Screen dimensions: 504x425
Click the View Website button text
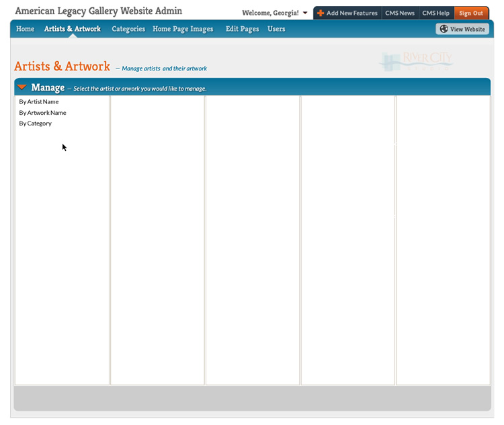click(x=467, y=30)
